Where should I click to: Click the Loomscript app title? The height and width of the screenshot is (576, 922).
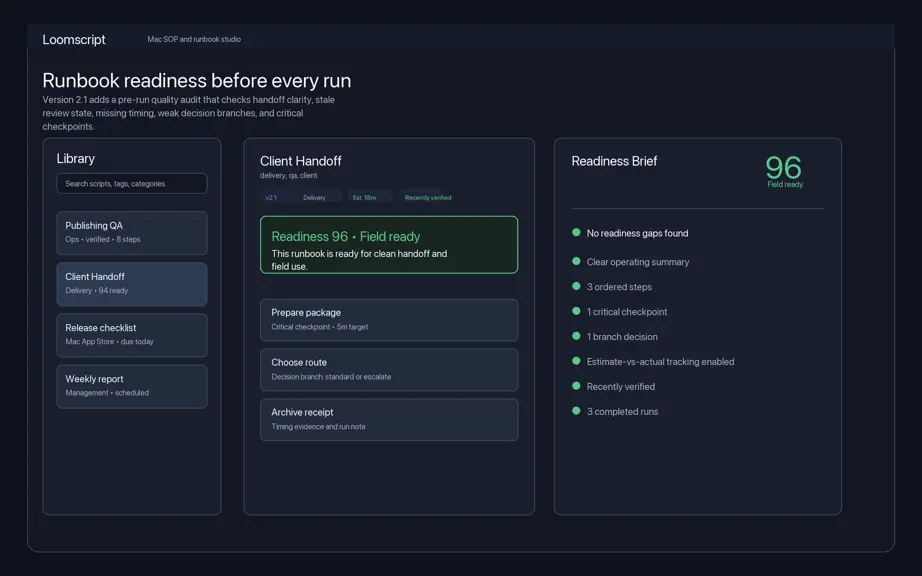coord(74,39)
